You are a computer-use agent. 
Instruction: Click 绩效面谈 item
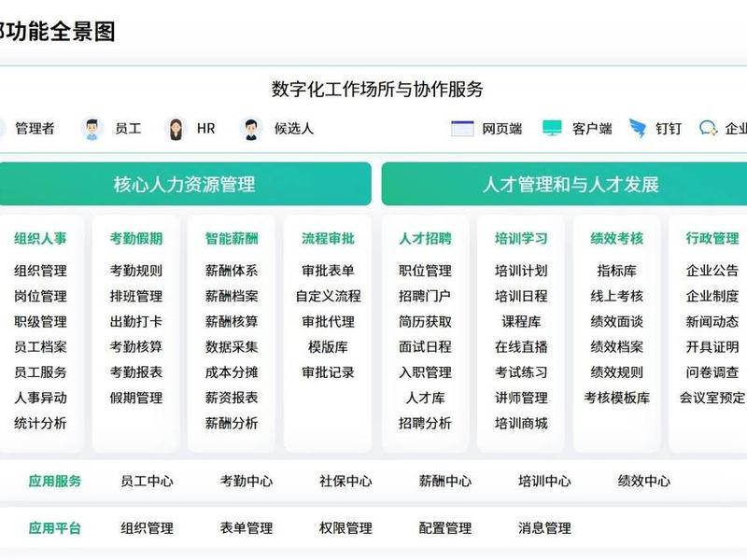617,321
